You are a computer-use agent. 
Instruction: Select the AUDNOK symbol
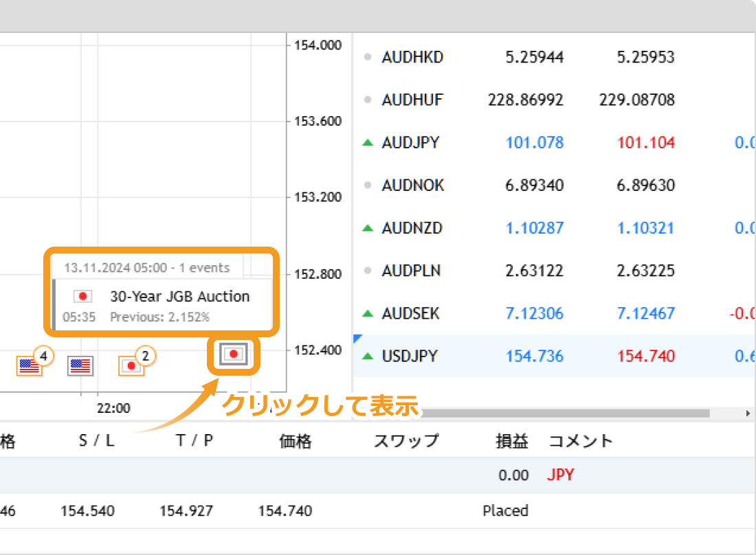pos(413,185)
